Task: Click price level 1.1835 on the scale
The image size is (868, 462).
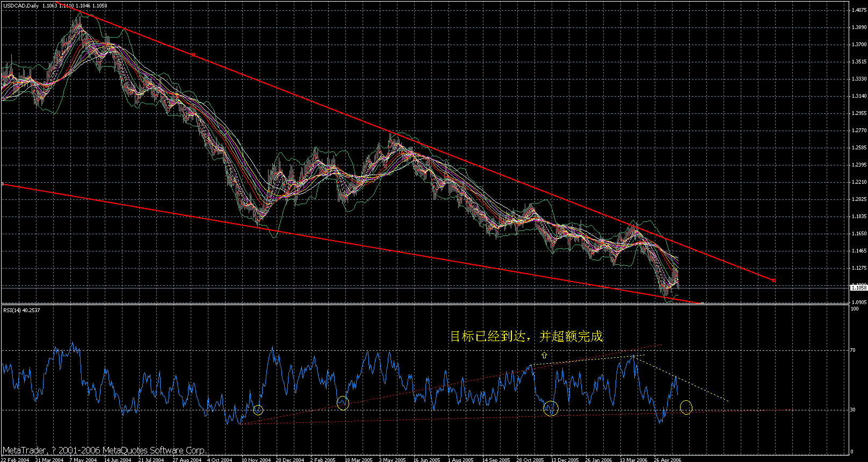Action: [859, 216]
